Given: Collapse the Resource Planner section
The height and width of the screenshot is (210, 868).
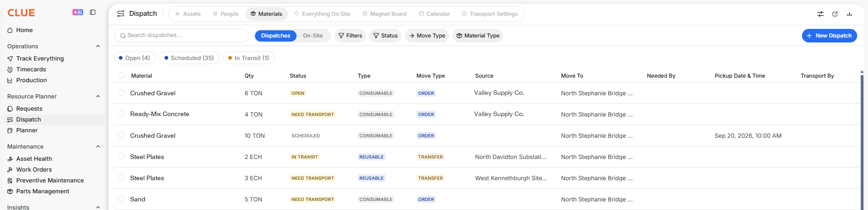Looking at the screenshot, I should coord(98,96).
